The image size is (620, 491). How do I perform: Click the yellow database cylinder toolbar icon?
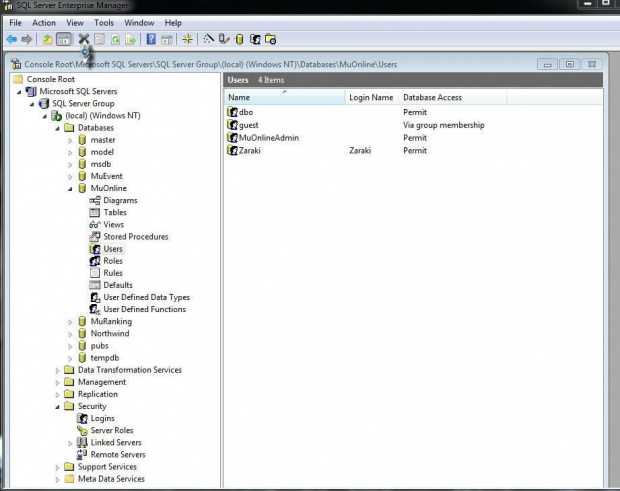tap(239, 40)
